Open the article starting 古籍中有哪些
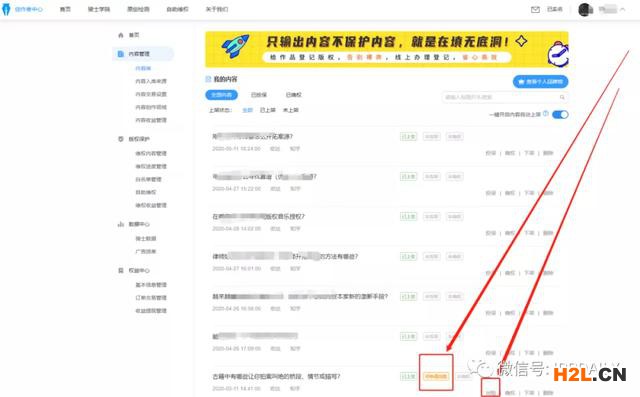Screen dimensions: 640x397 [x=276, y=377]
